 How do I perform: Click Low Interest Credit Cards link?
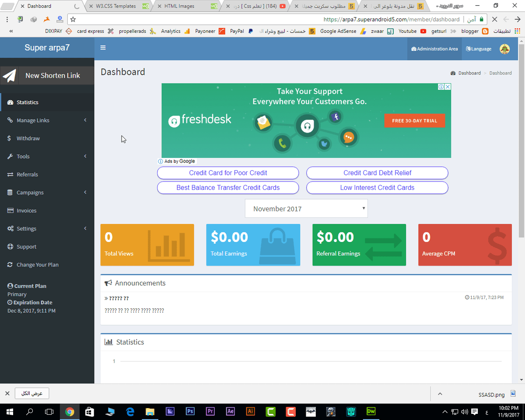(377, 187)
